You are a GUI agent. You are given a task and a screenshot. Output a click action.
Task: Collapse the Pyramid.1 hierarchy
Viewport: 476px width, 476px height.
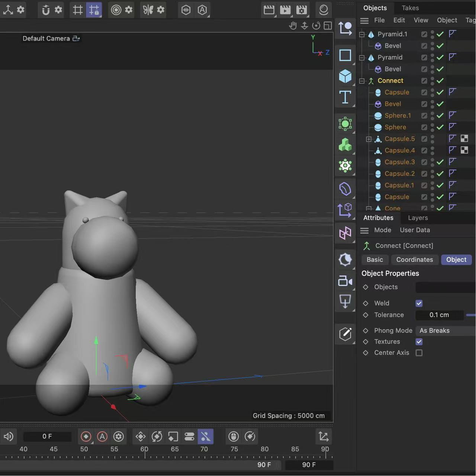tap(362, 34)
